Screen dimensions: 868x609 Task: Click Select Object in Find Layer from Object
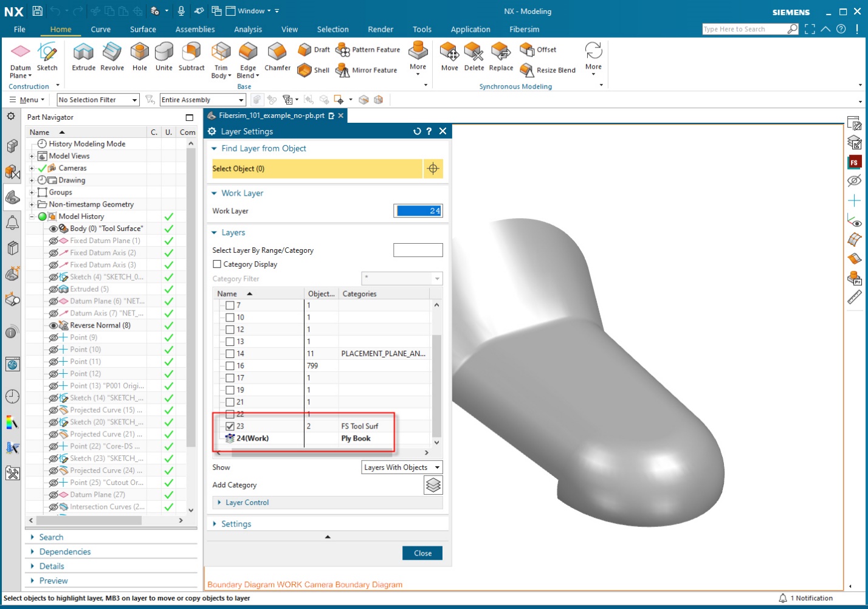(x=316, y=168)
